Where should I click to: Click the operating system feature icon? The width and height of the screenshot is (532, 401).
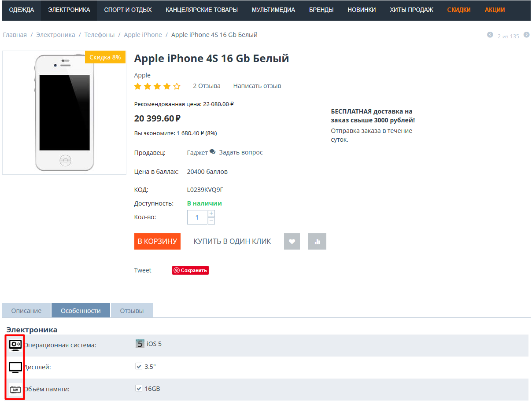click(x=15, y=345)
